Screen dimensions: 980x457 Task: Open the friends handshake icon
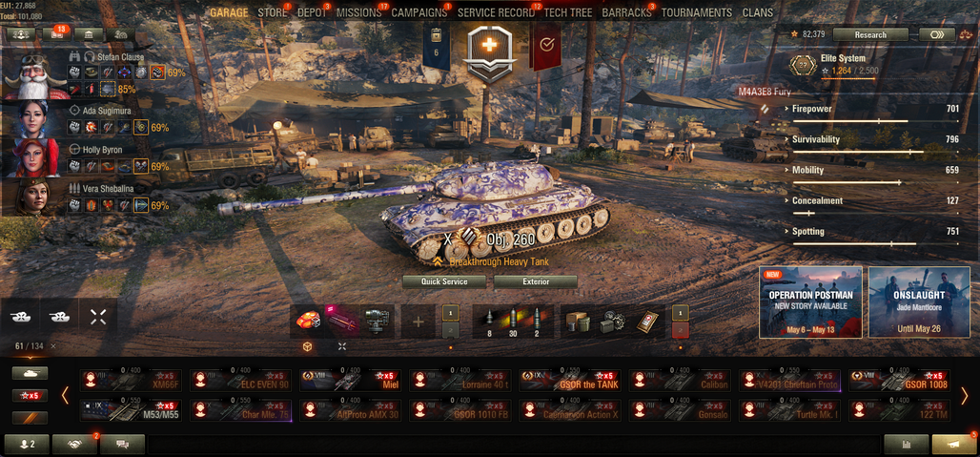[74, 445]
